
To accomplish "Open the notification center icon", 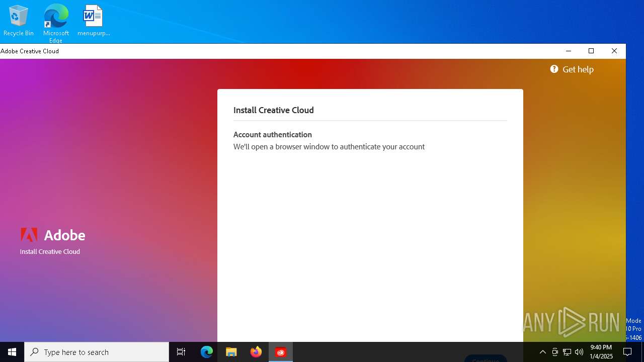I will click(x=627, y=352).
